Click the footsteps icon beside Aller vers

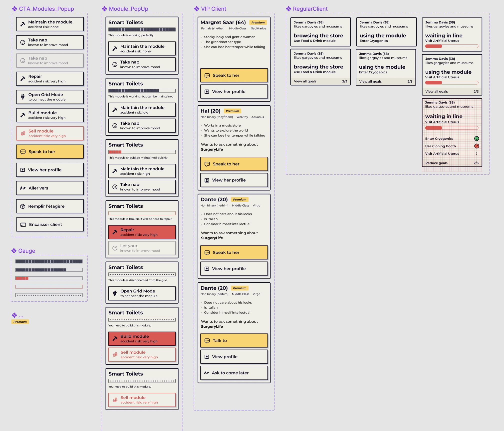pyautogui.click(x=23, y=188)
